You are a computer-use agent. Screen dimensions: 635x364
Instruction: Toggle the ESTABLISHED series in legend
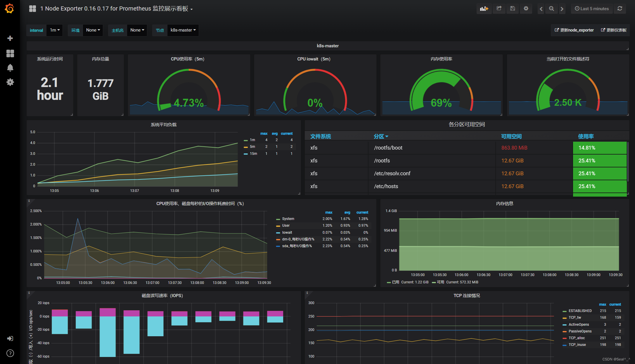coord(580,311)
